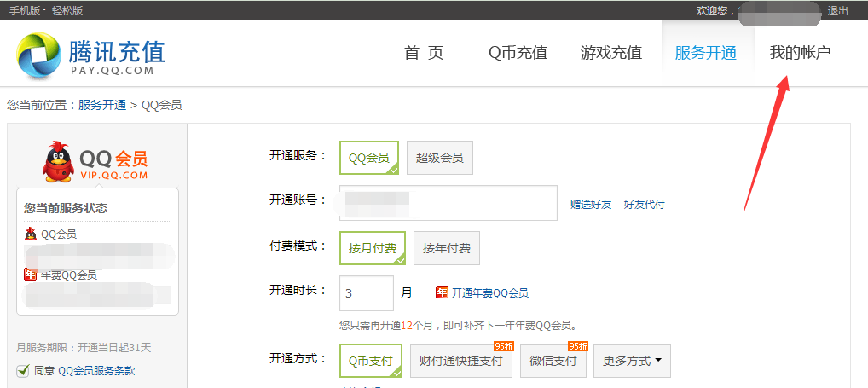
Task: Click the 赠送好友 link
Action: pos(591,205)
